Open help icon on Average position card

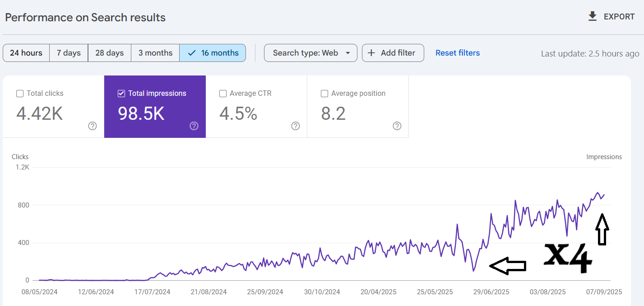coord(397,126)
